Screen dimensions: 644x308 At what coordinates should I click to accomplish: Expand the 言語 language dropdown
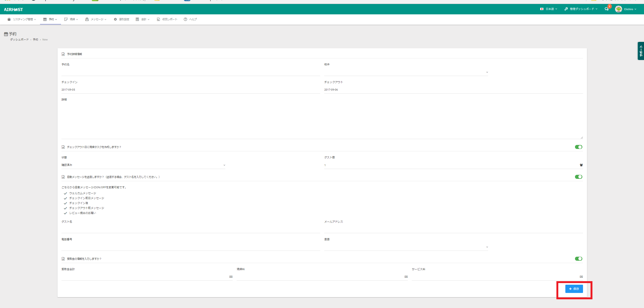coord(406,247)
